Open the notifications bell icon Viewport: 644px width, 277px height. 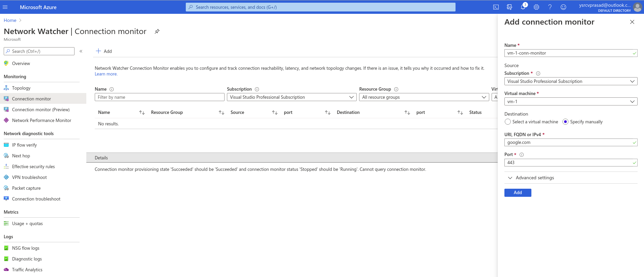click(523, 7)
